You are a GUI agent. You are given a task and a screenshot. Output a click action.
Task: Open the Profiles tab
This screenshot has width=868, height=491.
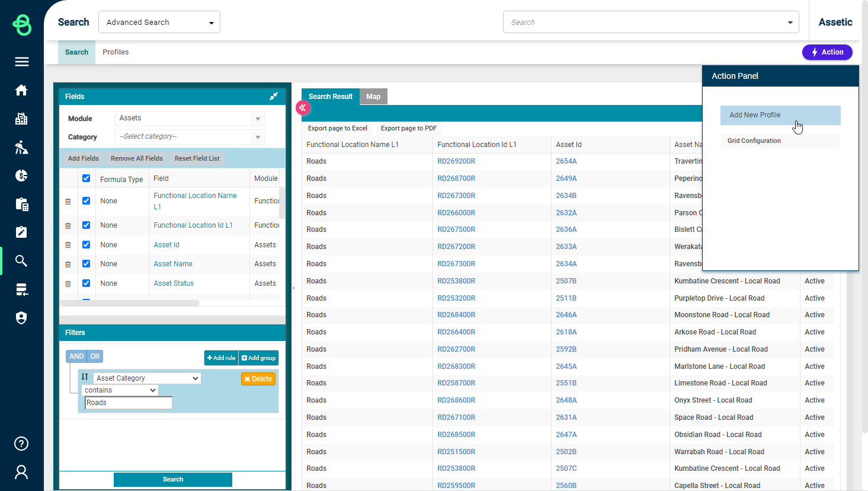(x=116, y=52)
